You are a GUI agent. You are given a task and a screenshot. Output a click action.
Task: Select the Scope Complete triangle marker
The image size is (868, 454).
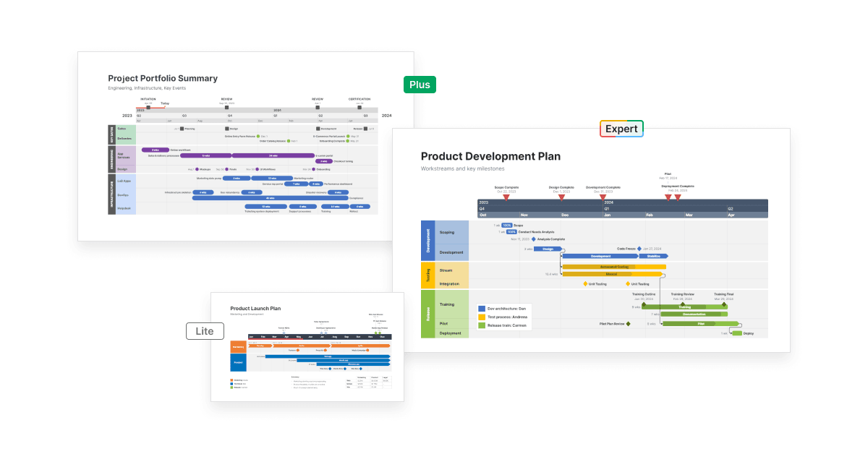point(506,197)
